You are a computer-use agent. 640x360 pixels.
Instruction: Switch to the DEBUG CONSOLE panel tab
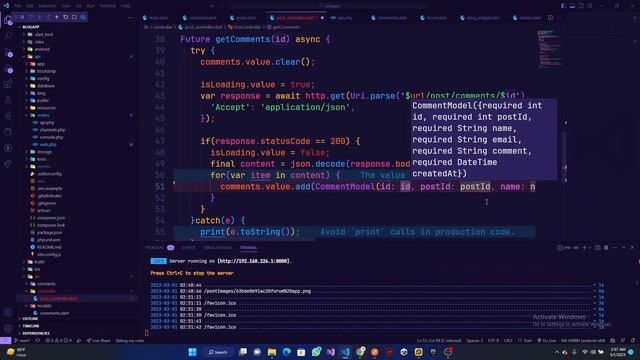click(x=218, y=247)
